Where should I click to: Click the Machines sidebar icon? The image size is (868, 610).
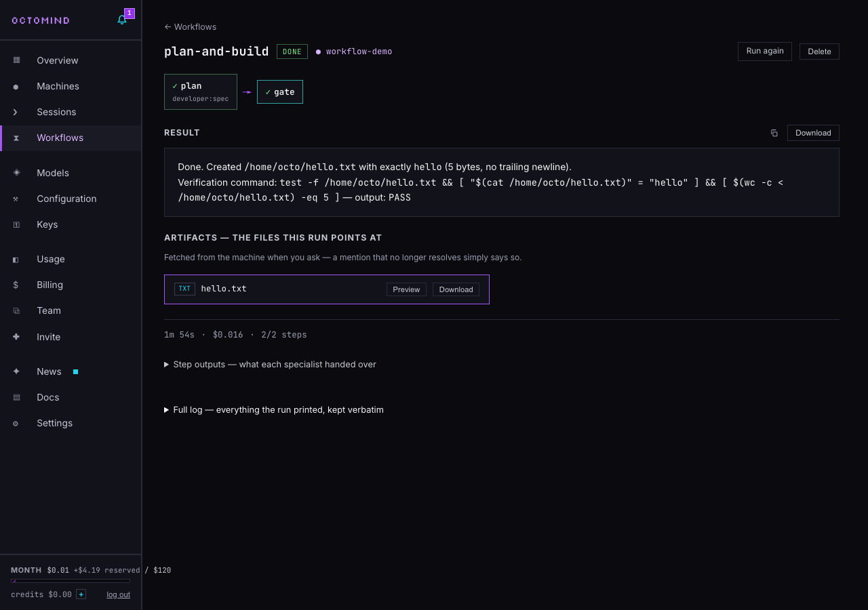(16, 86)
